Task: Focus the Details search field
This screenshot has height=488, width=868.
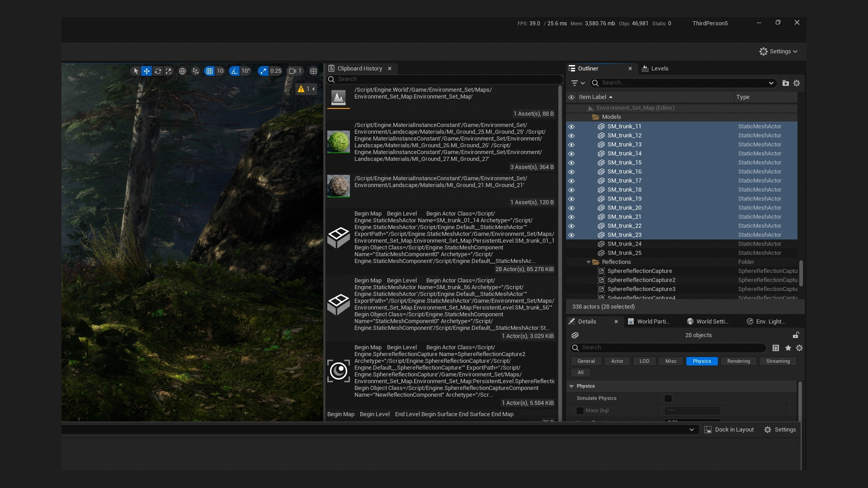Action: tap(668, 348)
